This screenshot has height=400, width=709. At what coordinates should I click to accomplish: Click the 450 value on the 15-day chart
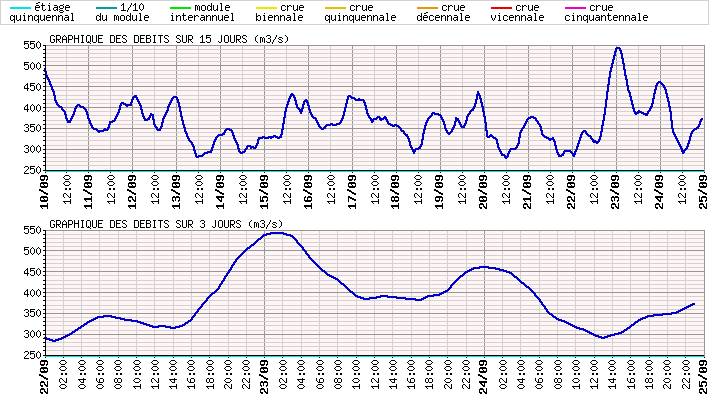[x=33, y=87]
